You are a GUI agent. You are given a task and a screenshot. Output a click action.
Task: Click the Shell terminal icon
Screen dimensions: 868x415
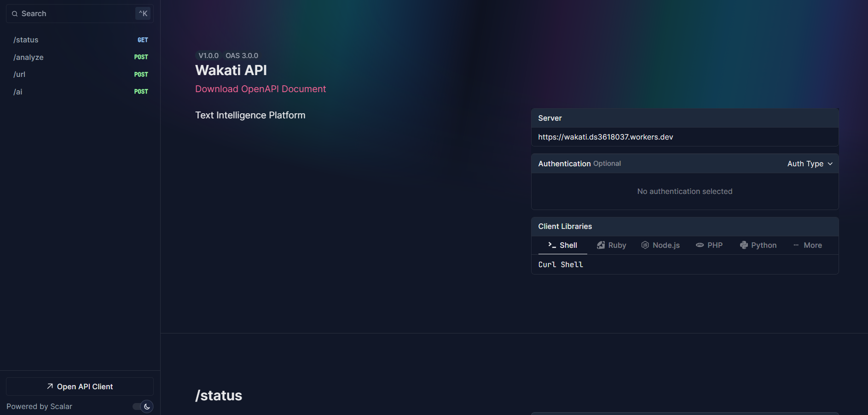click(552, 245)
